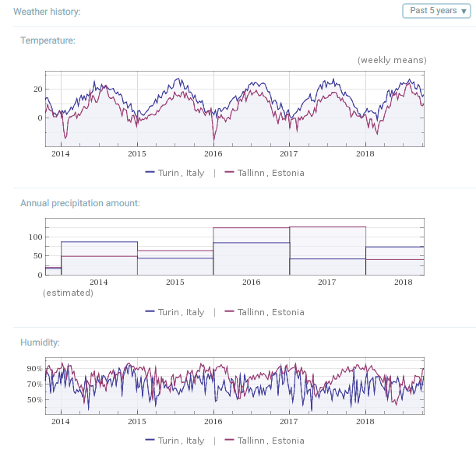The height and width of the screenshot is (453, 476).
Task: Click the 2014 axis label on temperature chart
Action: point(61,154)
